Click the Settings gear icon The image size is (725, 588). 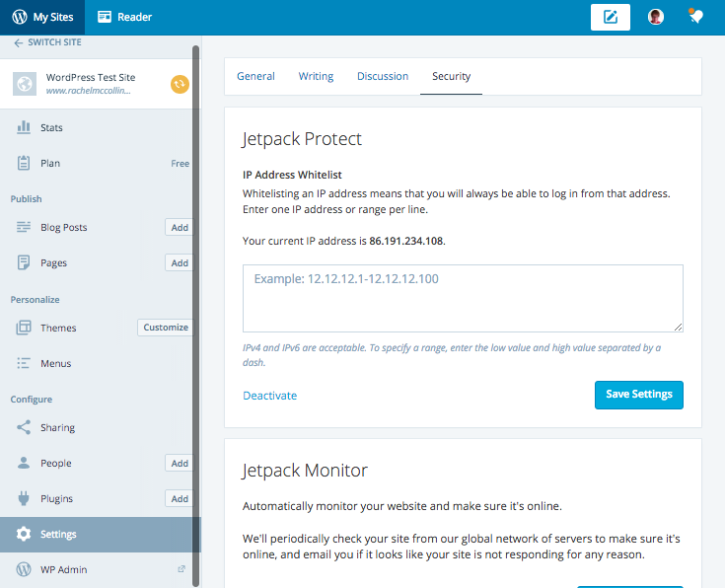[x=24, y=534]
